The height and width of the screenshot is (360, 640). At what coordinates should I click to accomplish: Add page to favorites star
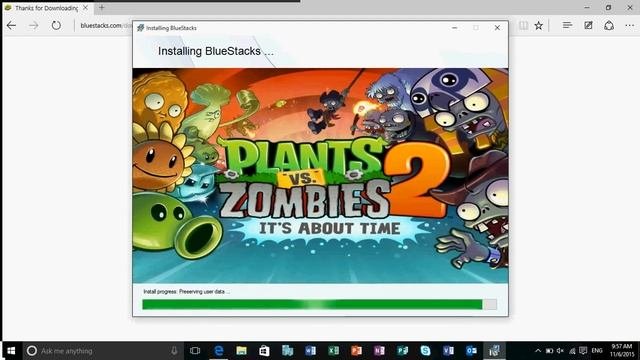539,25
